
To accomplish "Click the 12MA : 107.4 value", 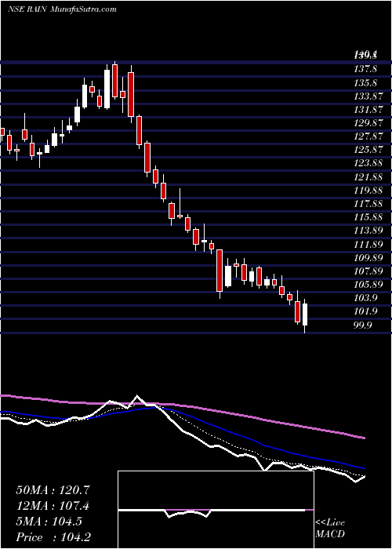I will 53,506.
